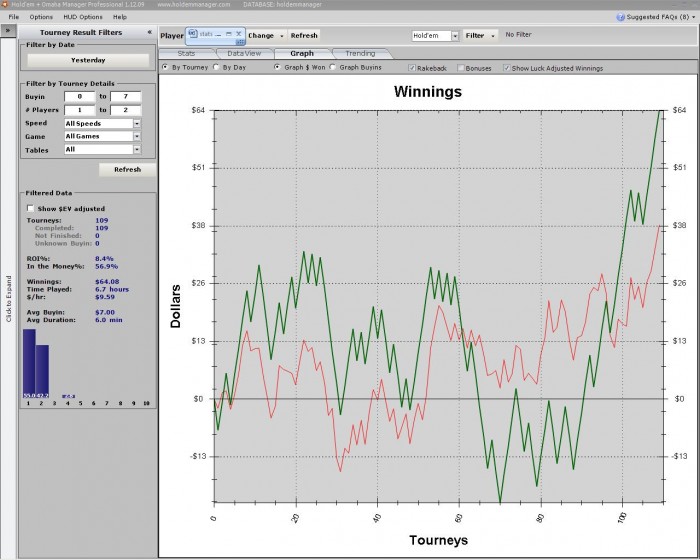Expand the Filter dropdown arrow
The height and width of the screenshot is (560, 700).
493,36
